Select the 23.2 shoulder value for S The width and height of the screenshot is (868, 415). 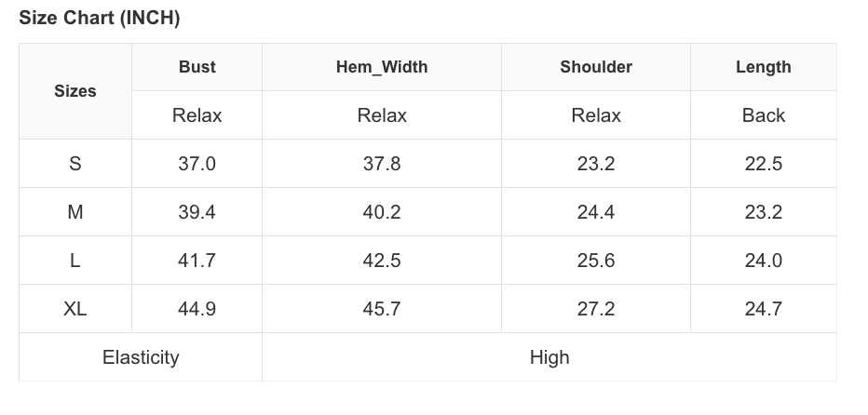(596, 164)
